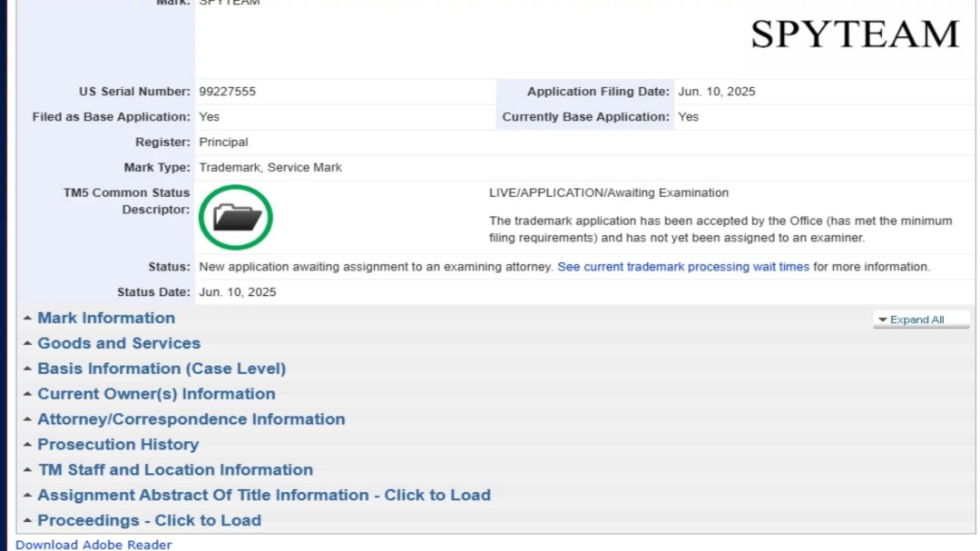The image size is (980, 551).
Task: Click the SPYTEAM mark image
Action: [854, 34]
